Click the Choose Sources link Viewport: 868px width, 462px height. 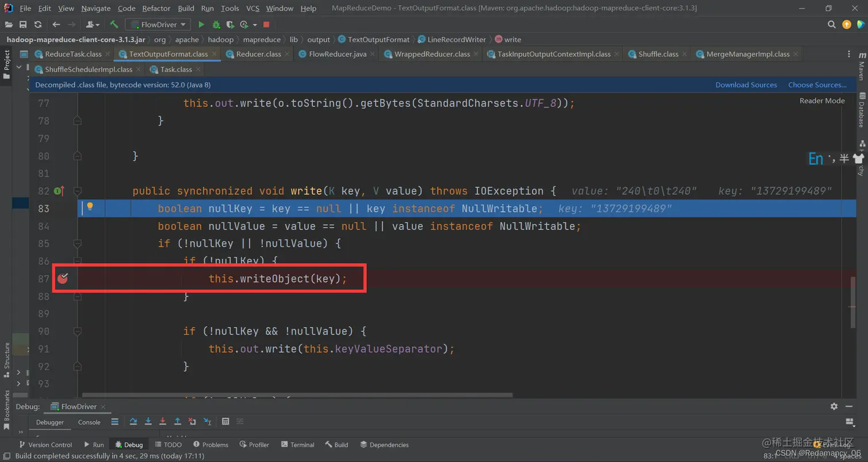pos(817,84)
